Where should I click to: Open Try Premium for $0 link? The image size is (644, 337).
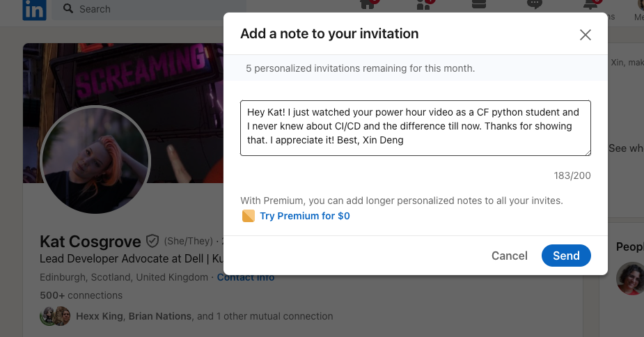(x=305, y=216)
